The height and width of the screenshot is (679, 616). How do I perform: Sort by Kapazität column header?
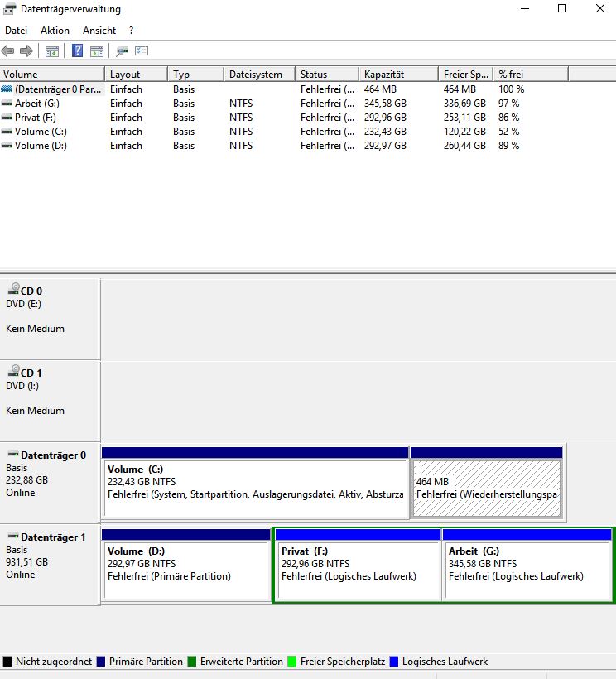point(398,74)
